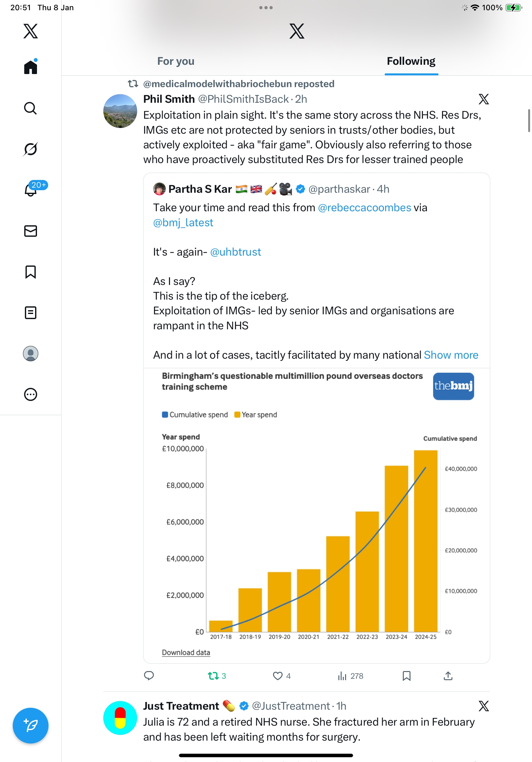
Task: Click Cumulative spend blue legend swatch
Action: (165, 415)
